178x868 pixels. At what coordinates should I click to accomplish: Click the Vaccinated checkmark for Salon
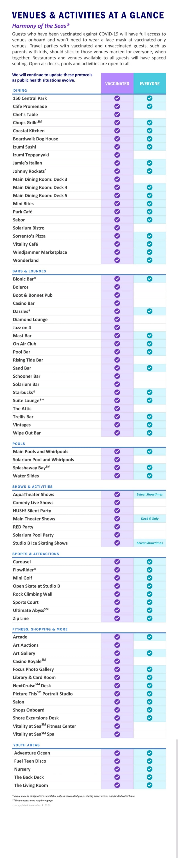click(117, 701)
